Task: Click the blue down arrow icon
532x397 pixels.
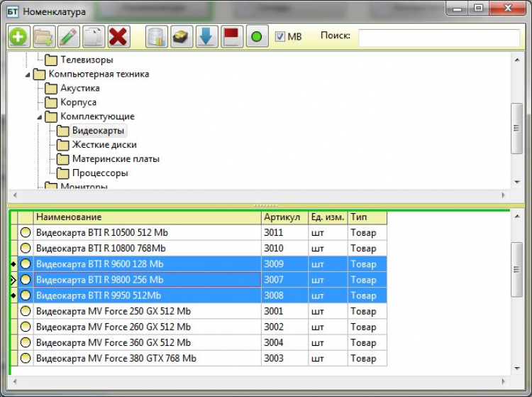Action: click(x=206, y=36)
